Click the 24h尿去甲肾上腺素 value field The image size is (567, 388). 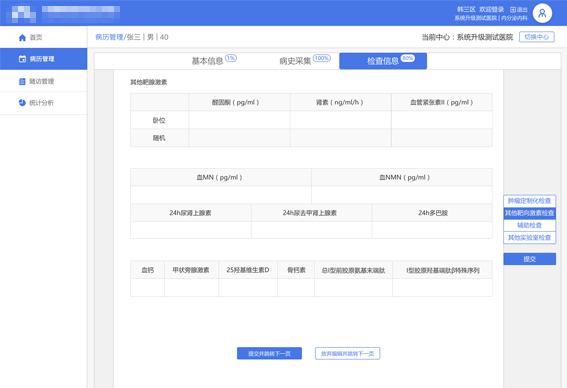(x=311, y=230)
